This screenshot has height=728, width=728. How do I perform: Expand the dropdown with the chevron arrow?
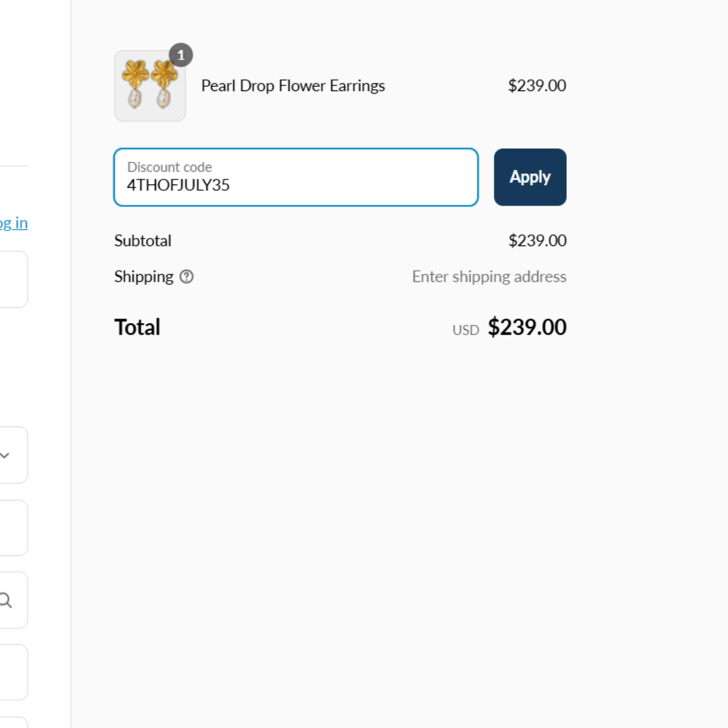coord(5,455)
